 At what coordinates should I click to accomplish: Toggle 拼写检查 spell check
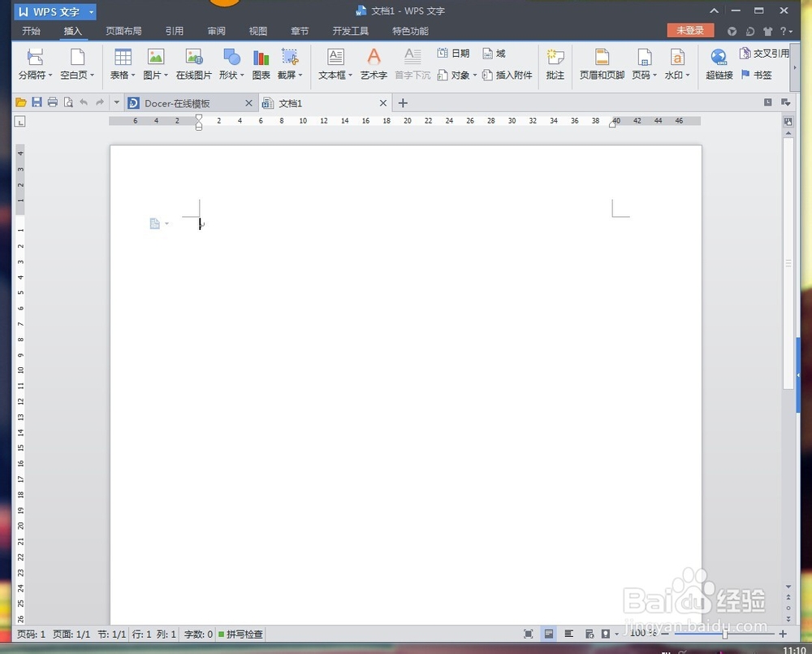click(x=240, y=634)
